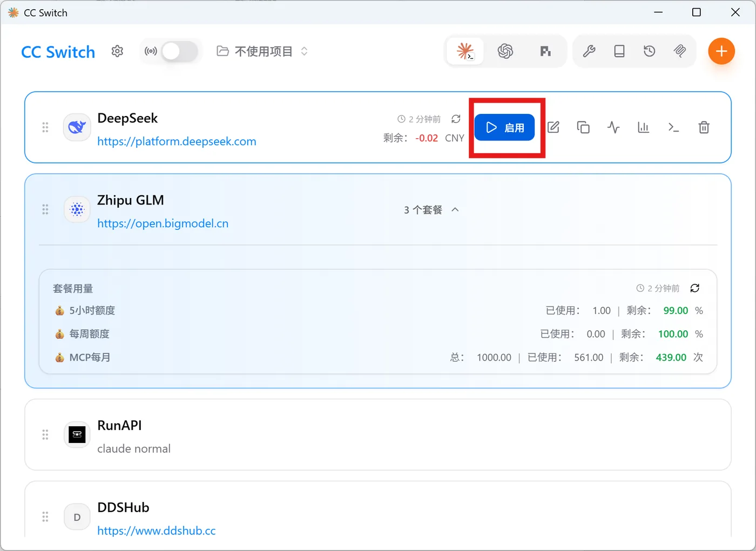This screenshot has width=756, height=551.
Task: Open the platform.deepseek.com link
Action: pos(177,141)
